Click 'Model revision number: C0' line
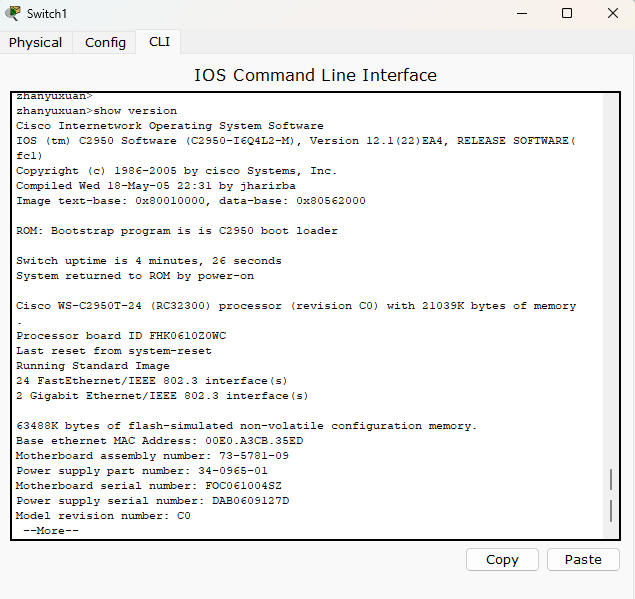The height and width of the screenshot is (599, 635). (x=103, y=516)
